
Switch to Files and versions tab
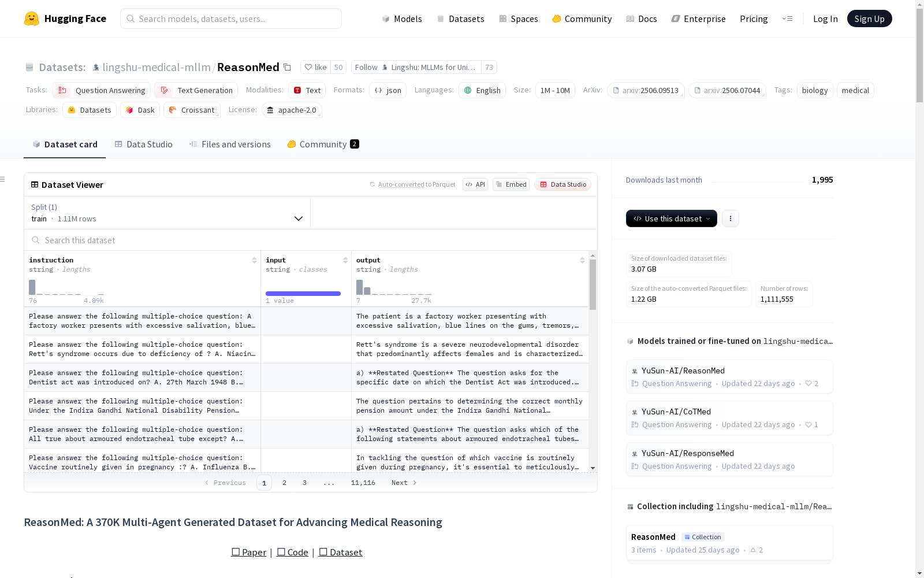pos(230,144)
